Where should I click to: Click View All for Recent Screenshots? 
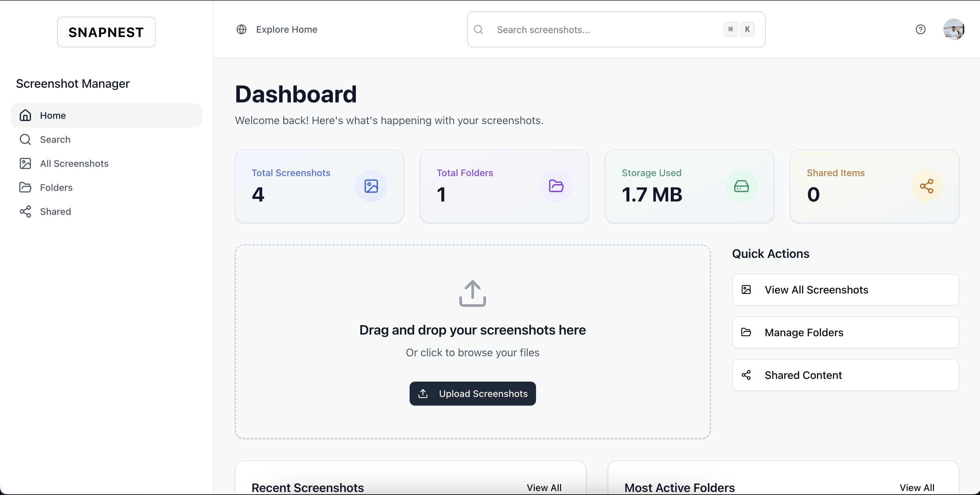point(544,487)
